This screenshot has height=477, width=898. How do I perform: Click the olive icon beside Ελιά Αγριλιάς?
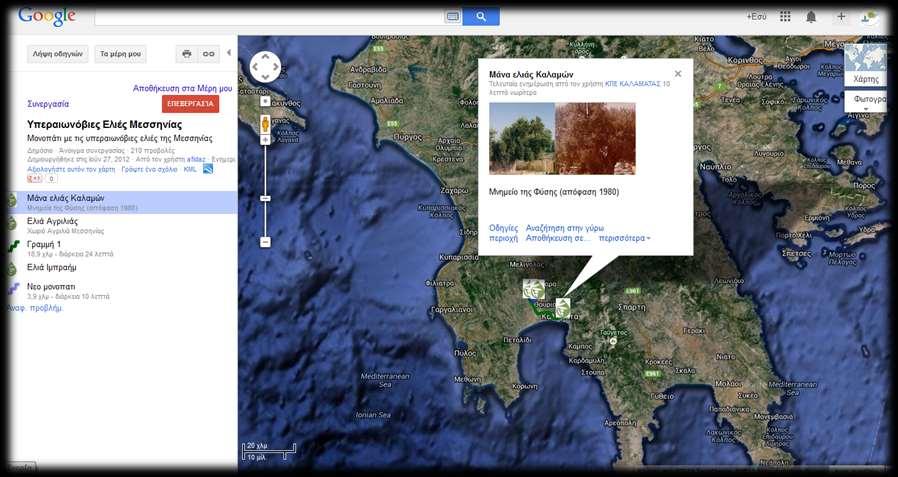click(12, 223)
